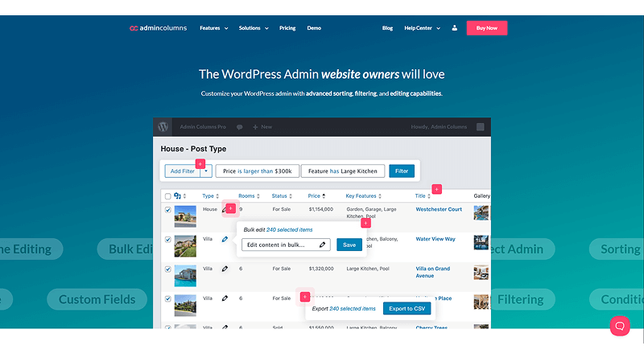The image size is (644, 358).
Task: Expand the Features menu dropdown
Action: 213,28
